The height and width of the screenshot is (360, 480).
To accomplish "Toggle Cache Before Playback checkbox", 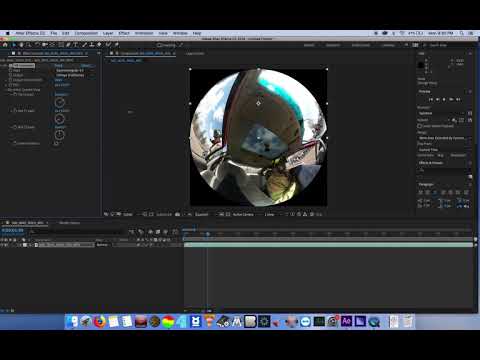I will [x=420, y=126].
